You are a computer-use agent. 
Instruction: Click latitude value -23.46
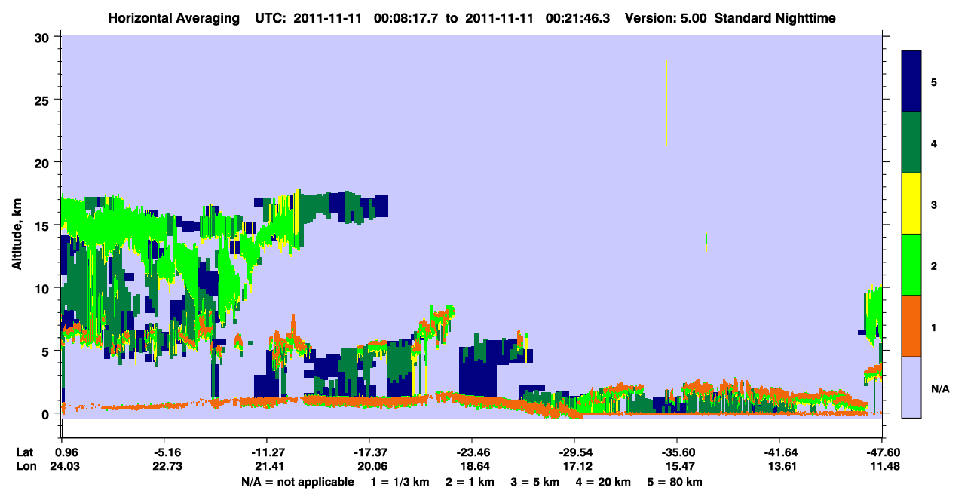[x=472, y=452]
